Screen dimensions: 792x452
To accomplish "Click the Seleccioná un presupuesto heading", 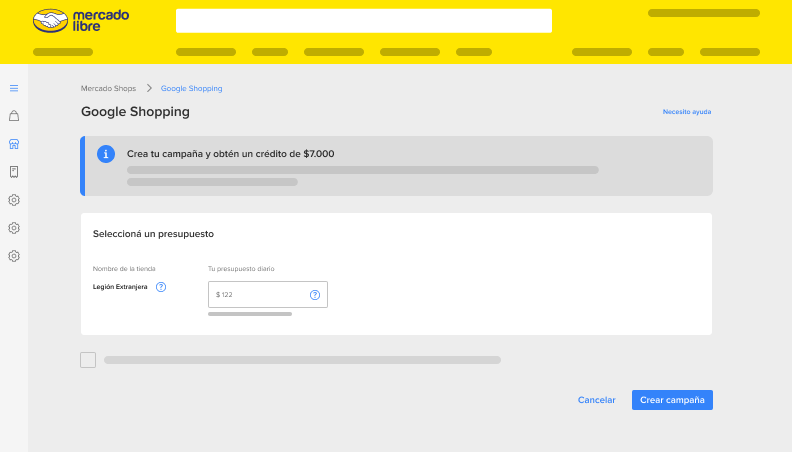I will 153,234.
